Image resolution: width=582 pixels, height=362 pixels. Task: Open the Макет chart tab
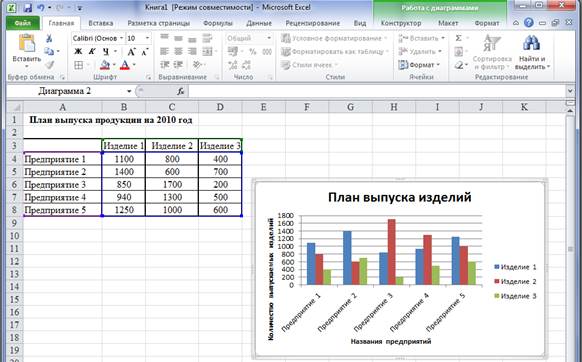coord(448,23)
